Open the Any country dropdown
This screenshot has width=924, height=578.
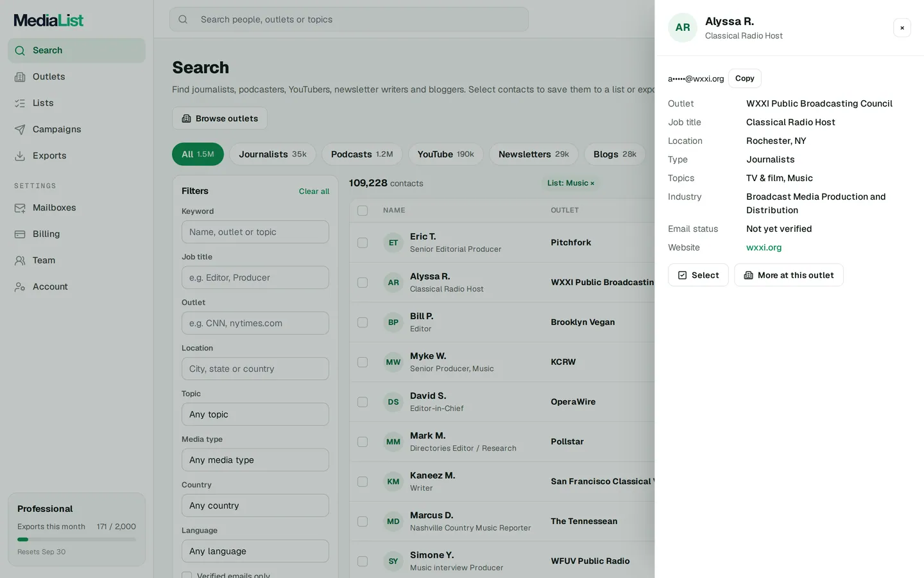[x=255, y=505]
